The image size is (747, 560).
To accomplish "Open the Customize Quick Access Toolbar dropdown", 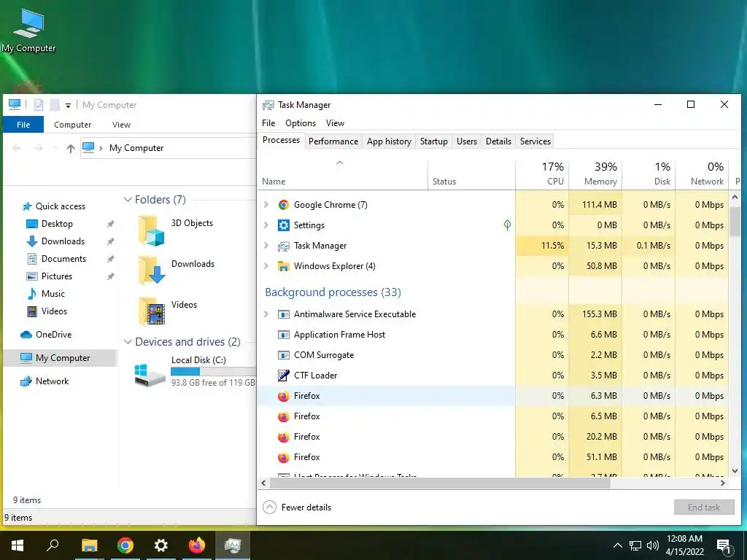I will click(x=68, y=105).
